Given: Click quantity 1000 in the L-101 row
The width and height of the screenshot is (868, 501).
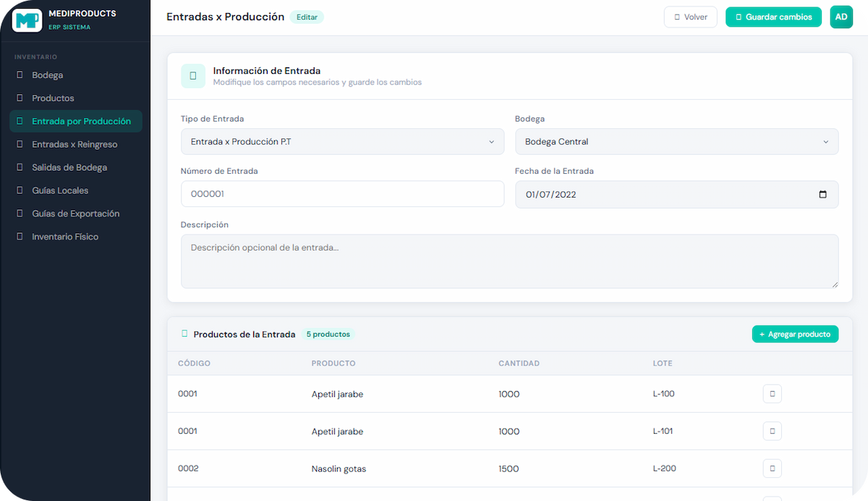Looking at the screenshot, I should point(509,431).
